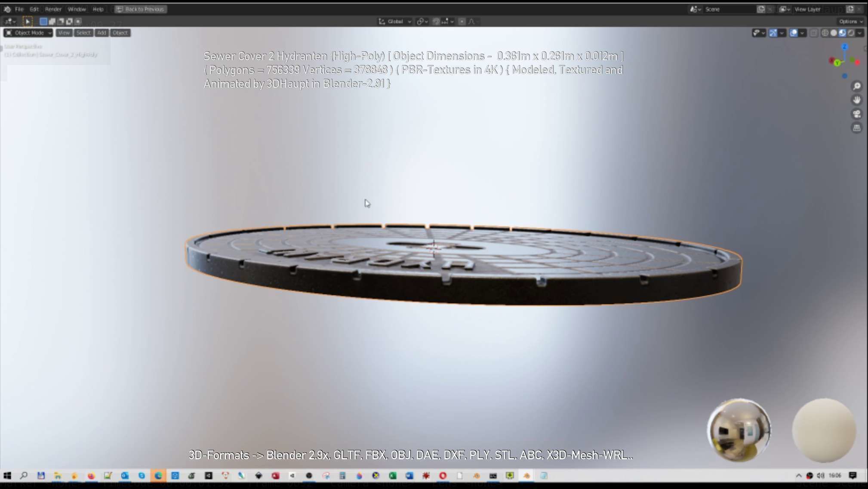Click the View Layer browse icon

(785, 9)
